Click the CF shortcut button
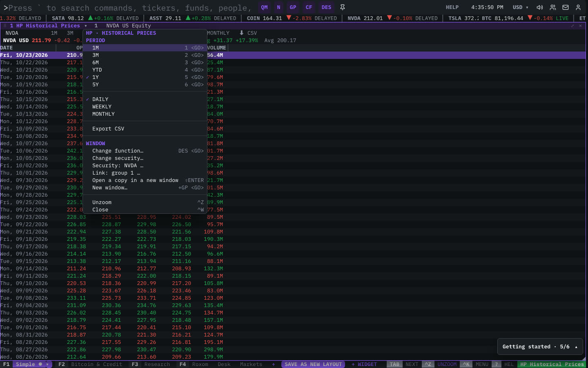 pyautogui.click(x=309, y=7)
